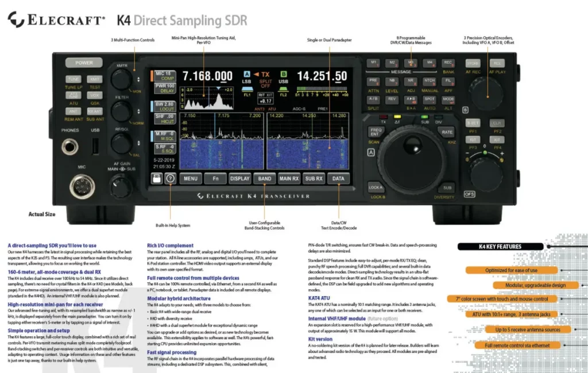Select the SHF .00 HICUT field
This screenshot has width=588, height=373.
pos(165,119)
